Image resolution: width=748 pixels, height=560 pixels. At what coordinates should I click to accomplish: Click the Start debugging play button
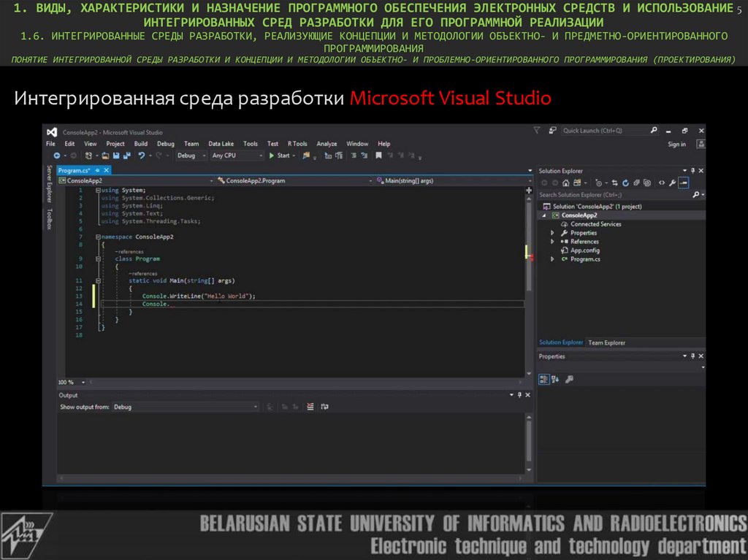click(x=272, y=156)
